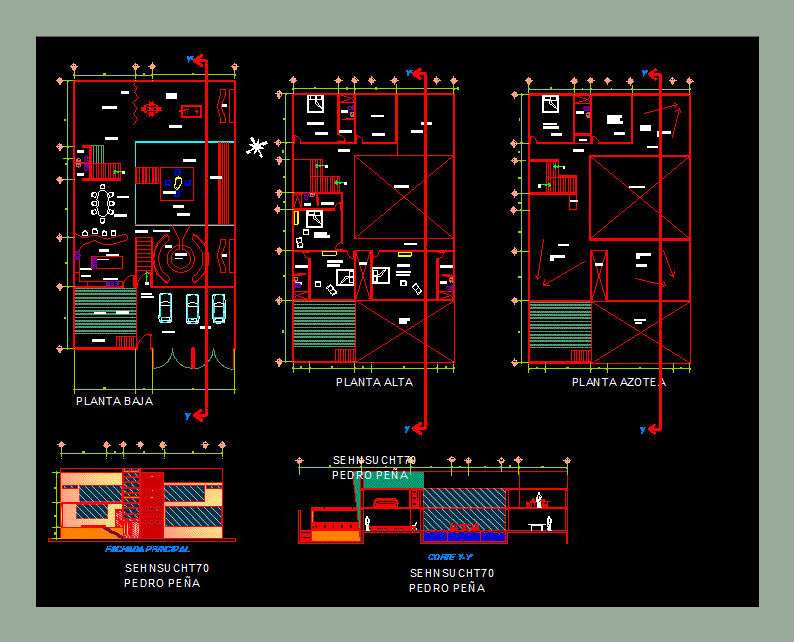Click PEDRO PEÑA text below the facade
This screenshot has width=794, height=642.
point(162,583)
